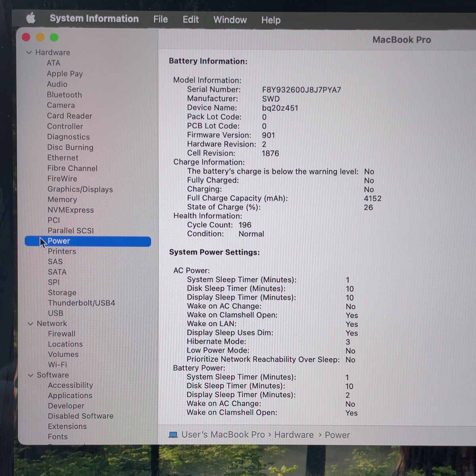This screenshot has width=476, height=476.
Task: Select Disabled Software in the sidebar
Action: [x=81, y=416]
